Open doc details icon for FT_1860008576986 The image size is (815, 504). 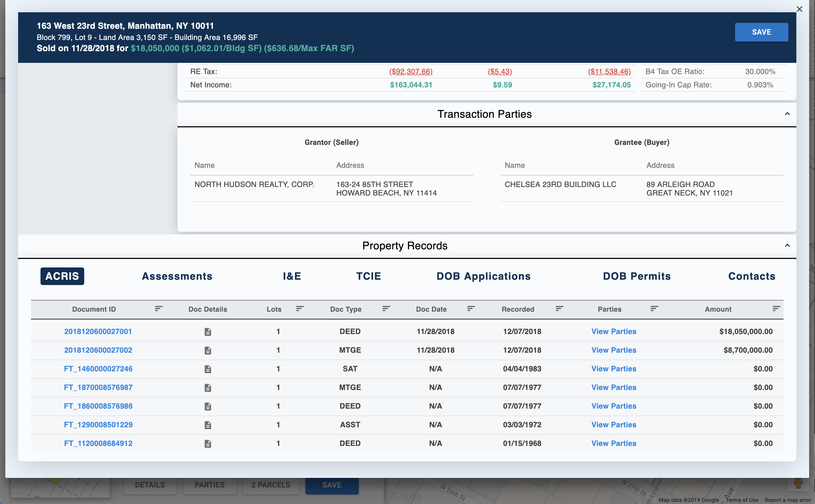coord(208,406)
